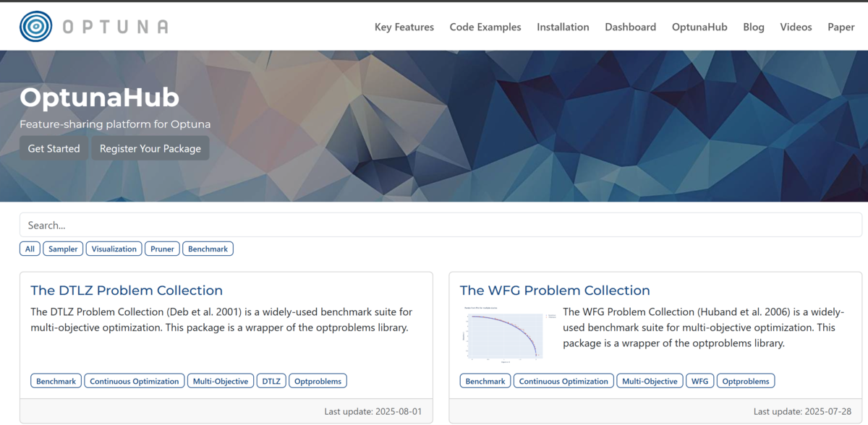Image resolution: width=868 pixels, height=425 pixels.
Task: Select the All filter tag
Action: tap(30, 249)
